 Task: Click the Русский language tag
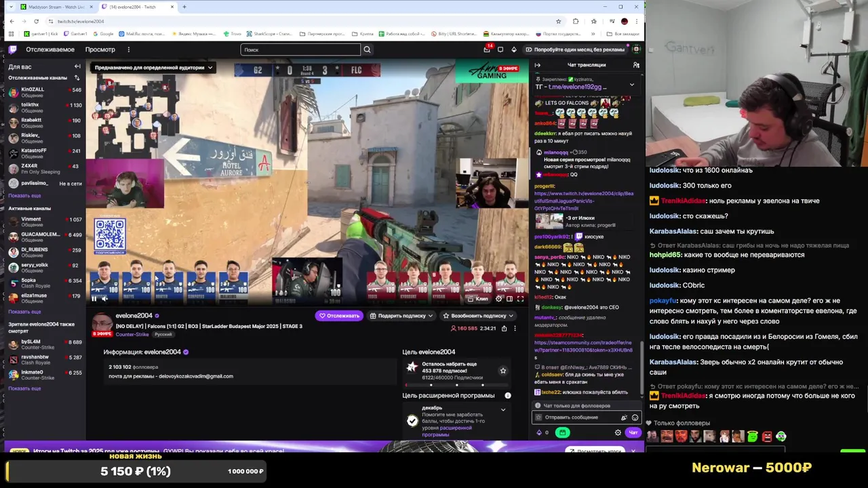[x=163, y=334]
